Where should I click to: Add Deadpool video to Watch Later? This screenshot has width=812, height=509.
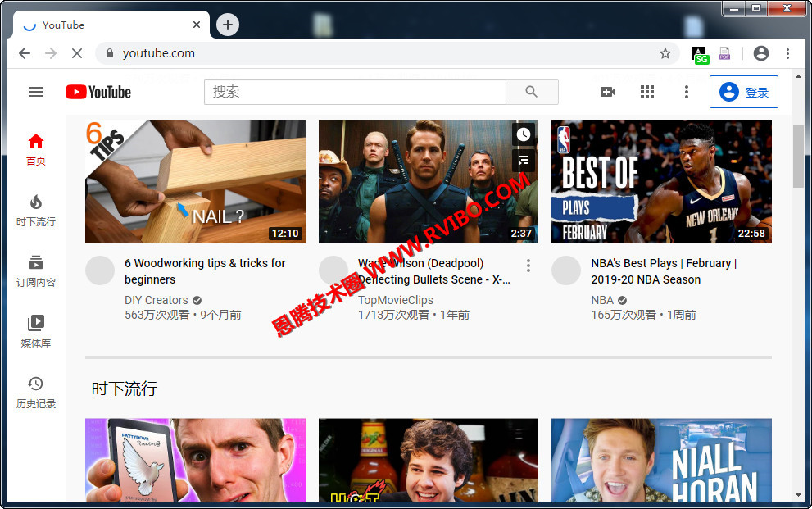point(524,134)
